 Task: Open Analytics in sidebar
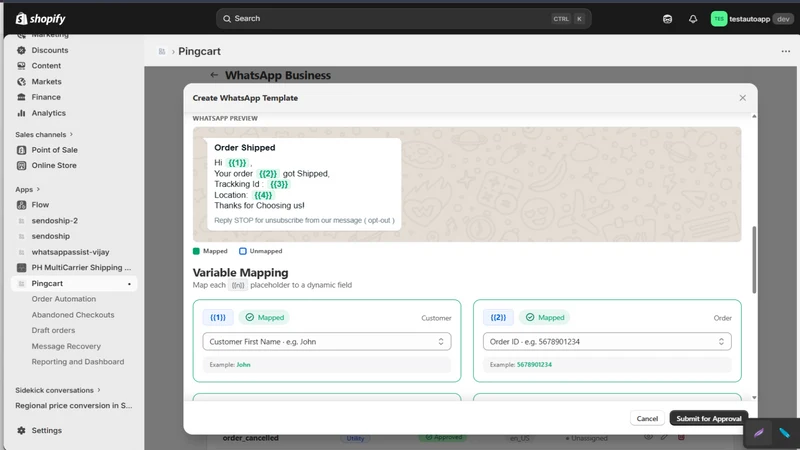tap(48, 113)
